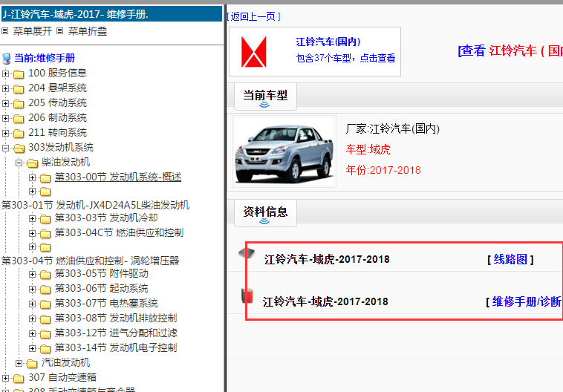Expand the 205 传动系统 tree node
This screenshot has width=563, height=392.
click(5, 103)
